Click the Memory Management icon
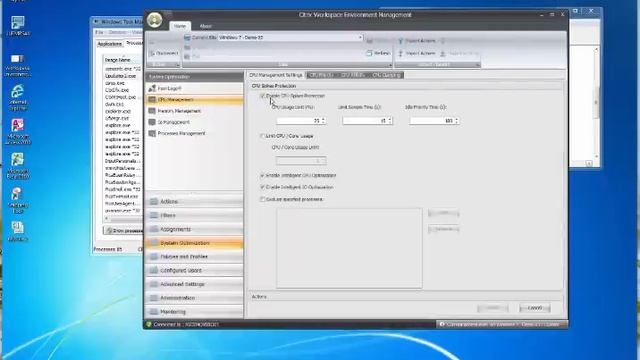640x360 pixels. pos(152,111)
